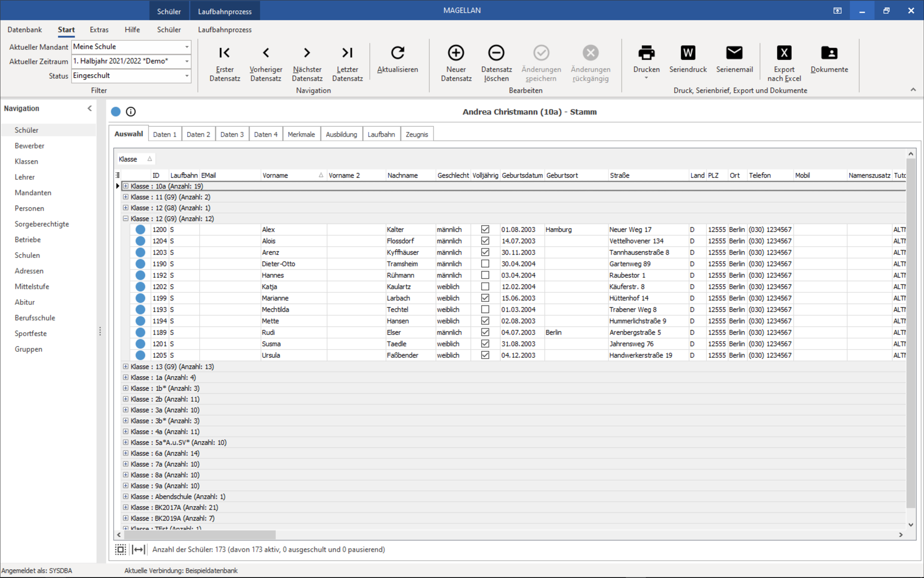
Task: Expand Klasse 11 (G9) group
Action: click(125, 197)
